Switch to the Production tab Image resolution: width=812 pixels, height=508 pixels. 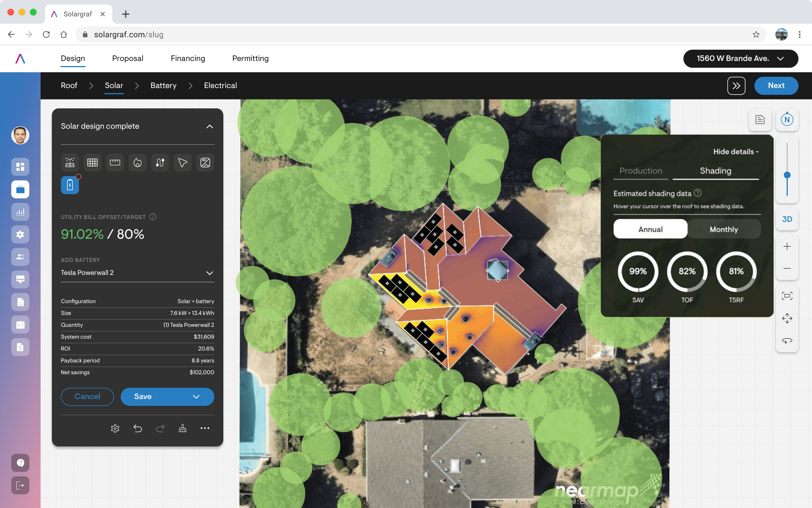click(641, 171)
